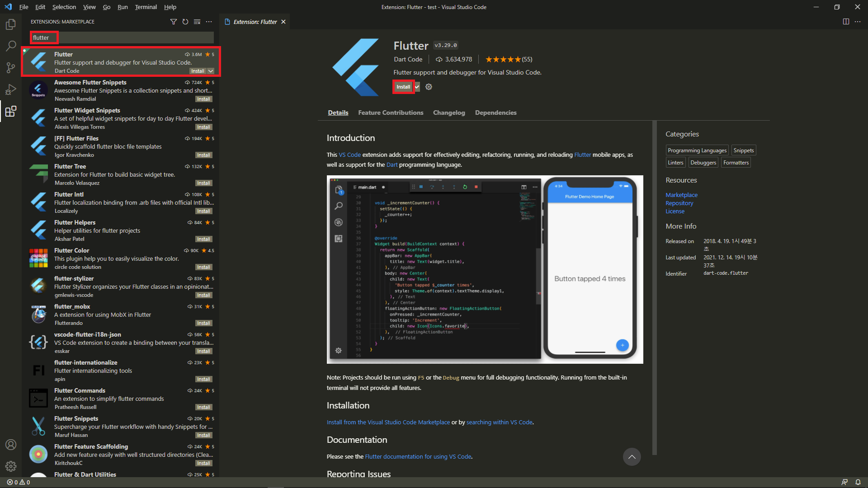Open Run and Debug view

[x=11, y=89]
